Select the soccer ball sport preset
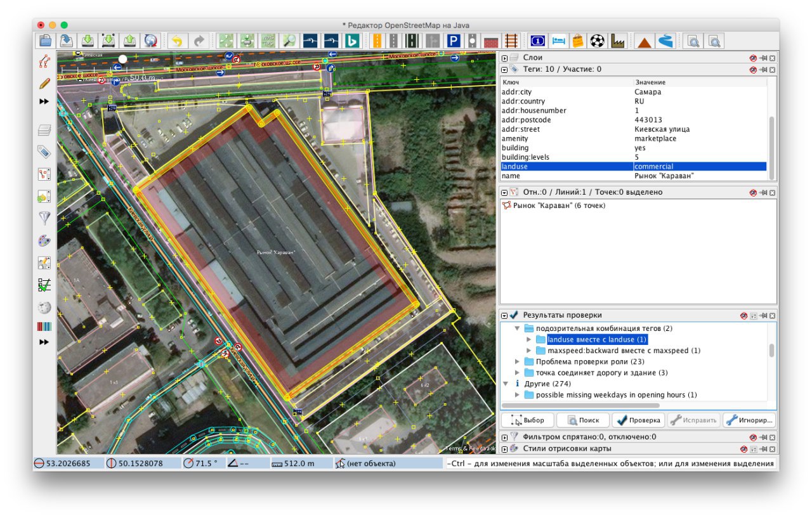Viewport: 812px width, 518px height. click(597, 41)
